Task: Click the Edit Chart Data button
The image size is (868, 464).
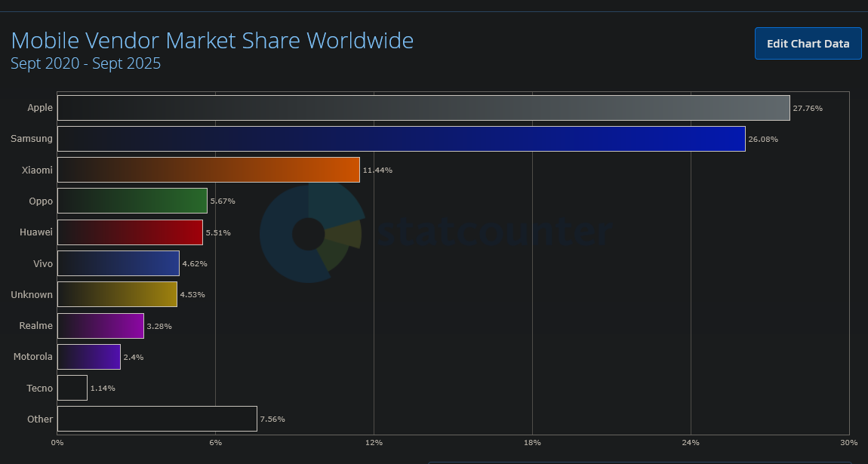Action: coord(808,43)
